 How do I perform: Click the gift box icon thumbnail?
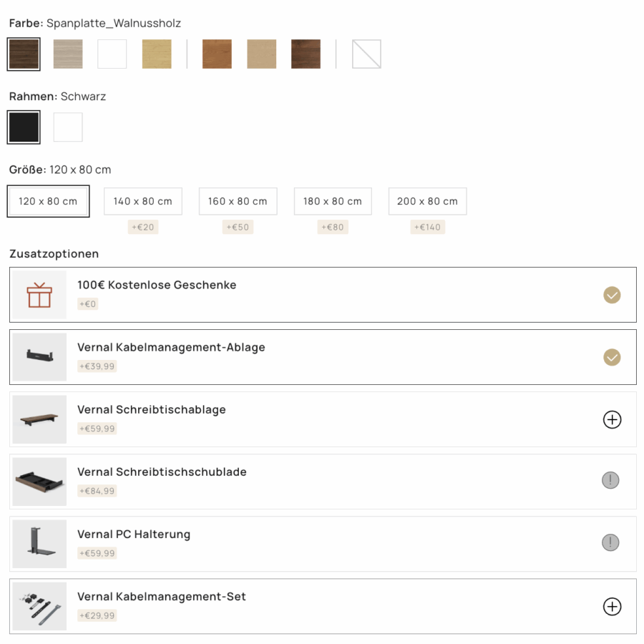point(39,295)
